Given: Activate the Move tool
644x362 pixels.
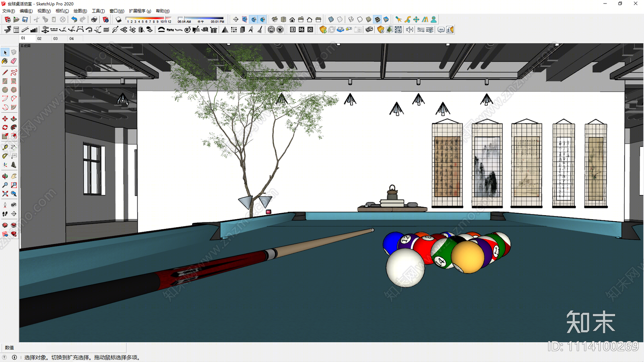Looking at the screenshot, I should [5, 119].
